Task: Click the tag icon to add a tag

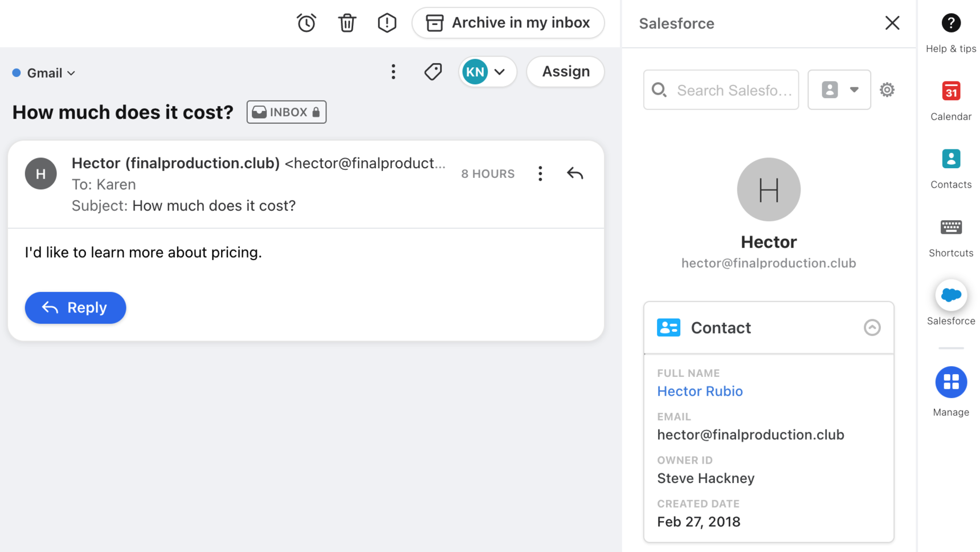Action: 433,72
